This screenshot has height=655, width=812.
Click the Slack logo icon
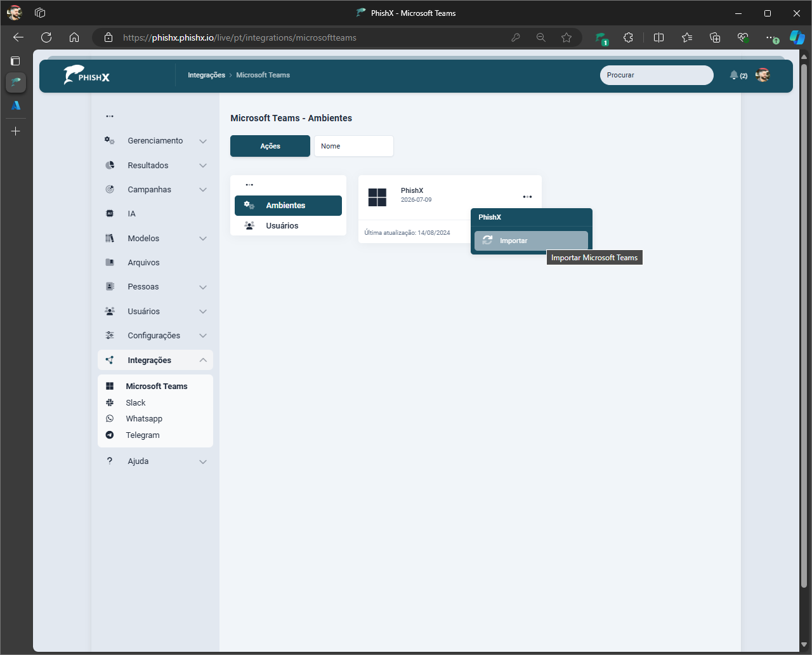(110, 402)
